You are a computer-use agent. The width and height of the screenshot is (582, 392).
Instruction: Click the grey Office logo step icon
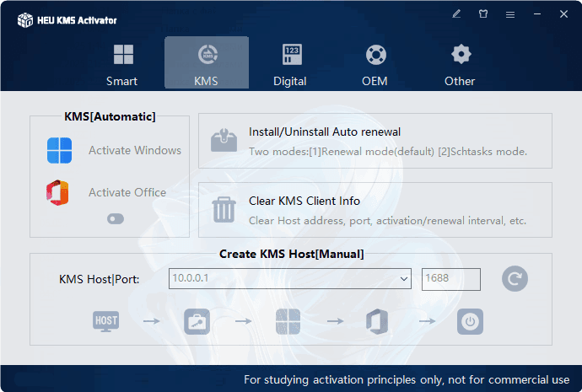(377, 321)
